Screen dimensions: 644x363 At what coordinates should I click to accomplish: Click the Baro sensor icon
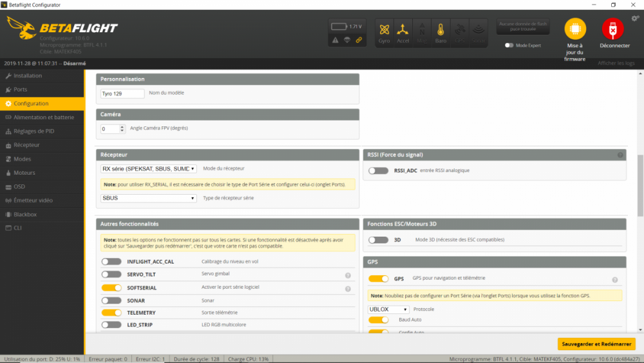coord(440,33)
